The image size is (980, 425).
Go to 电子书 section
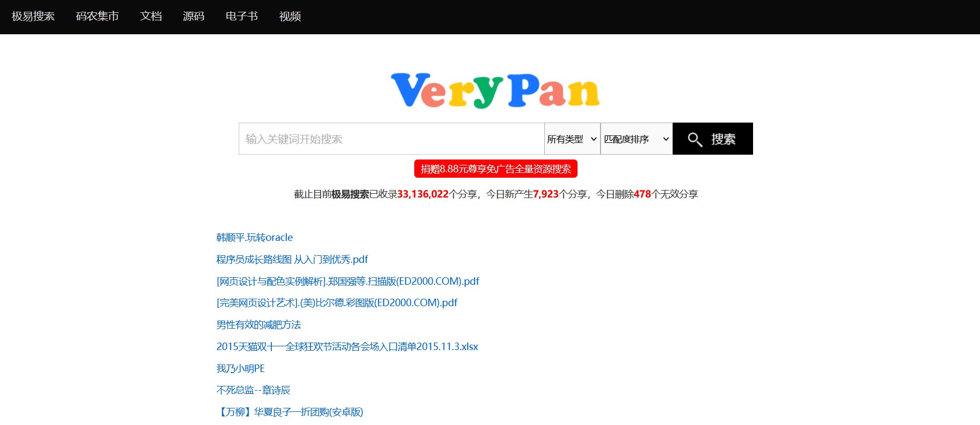tap(242, 17)
